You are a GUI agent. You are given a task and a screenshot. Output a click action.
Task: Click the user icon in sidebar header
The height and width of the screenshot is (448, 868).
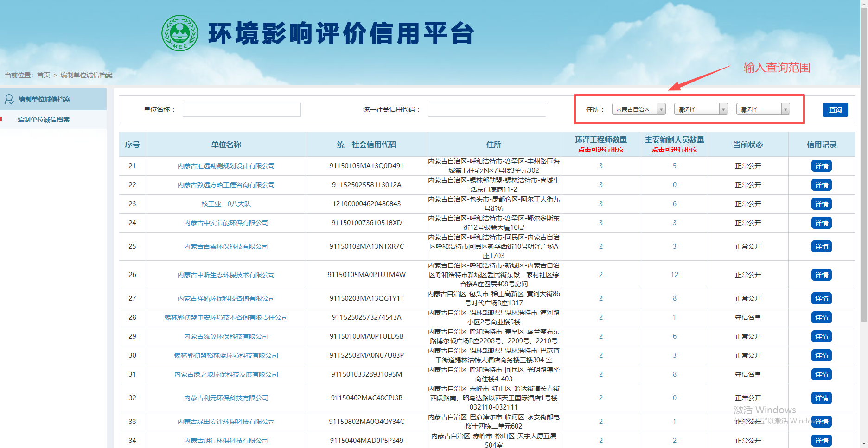9,99
